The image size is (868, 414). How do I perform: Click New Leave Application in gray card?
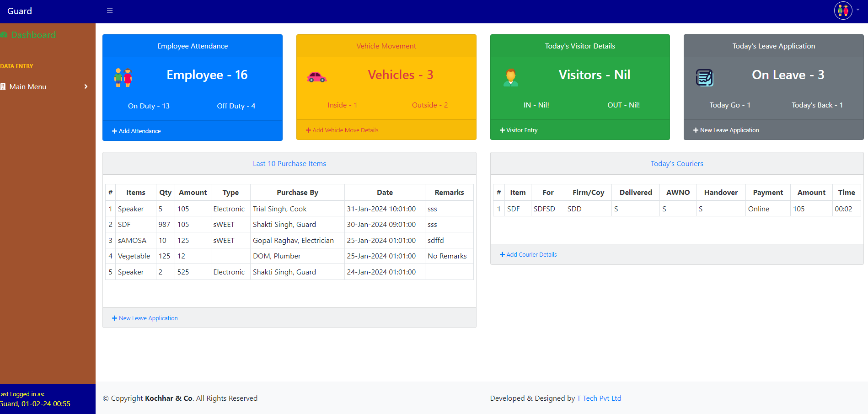[726, 130]
